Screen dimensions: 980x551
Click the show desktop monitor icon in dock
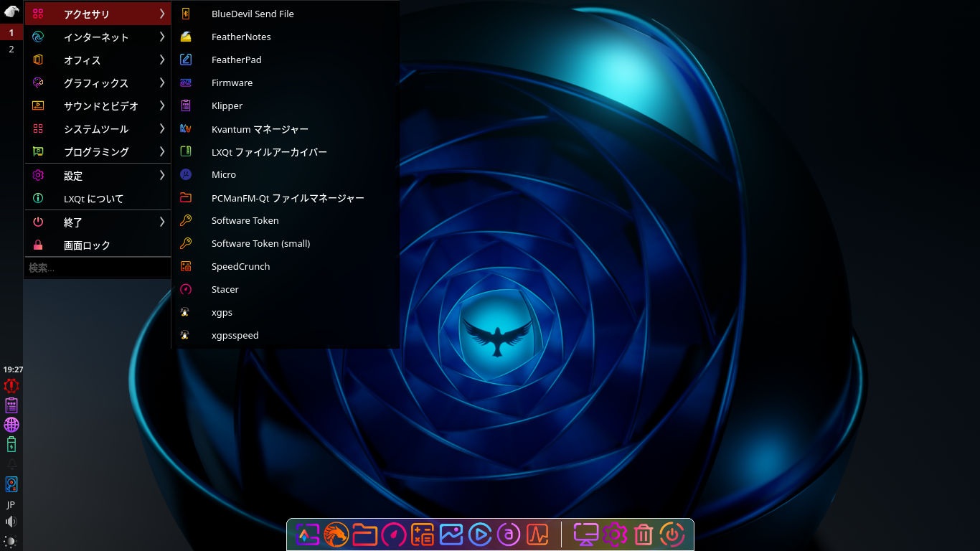point(586,534)
